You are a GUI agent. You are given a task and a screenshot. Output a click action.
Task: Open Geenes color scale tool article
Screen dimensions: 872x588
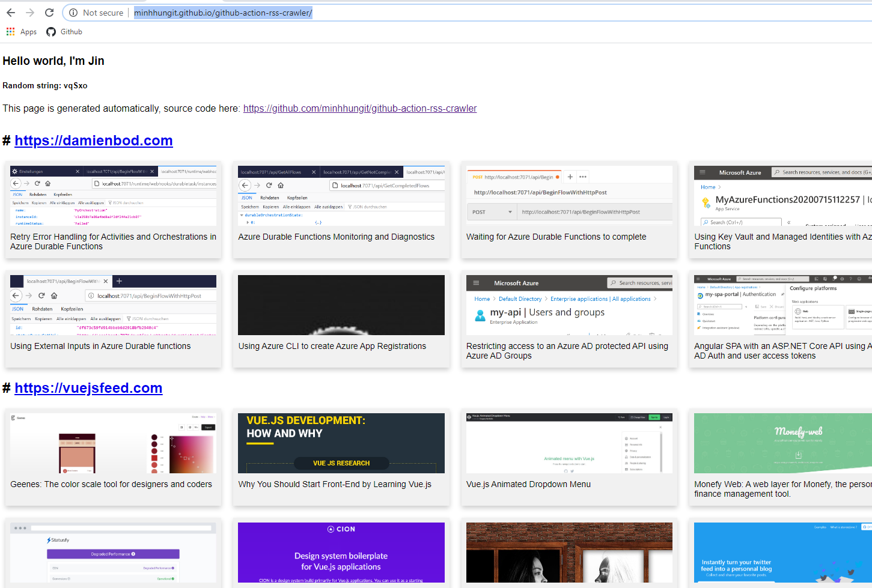[x=111, y=484]
